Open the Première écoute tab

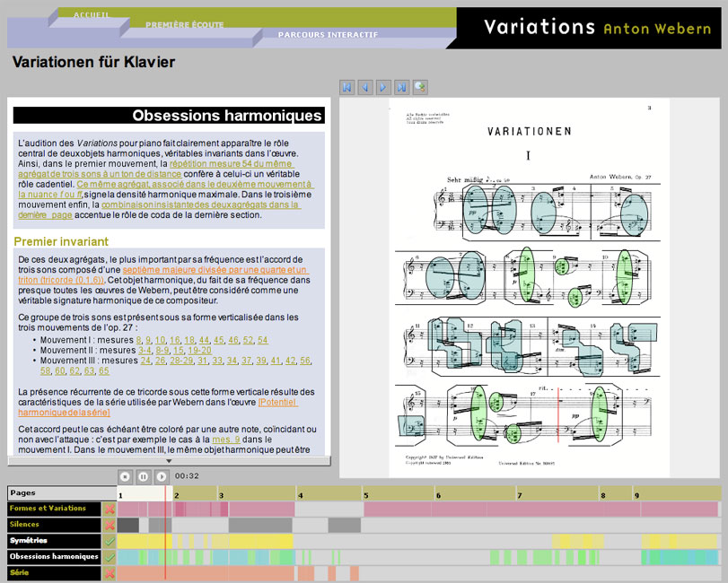click(x=185, y=24)
